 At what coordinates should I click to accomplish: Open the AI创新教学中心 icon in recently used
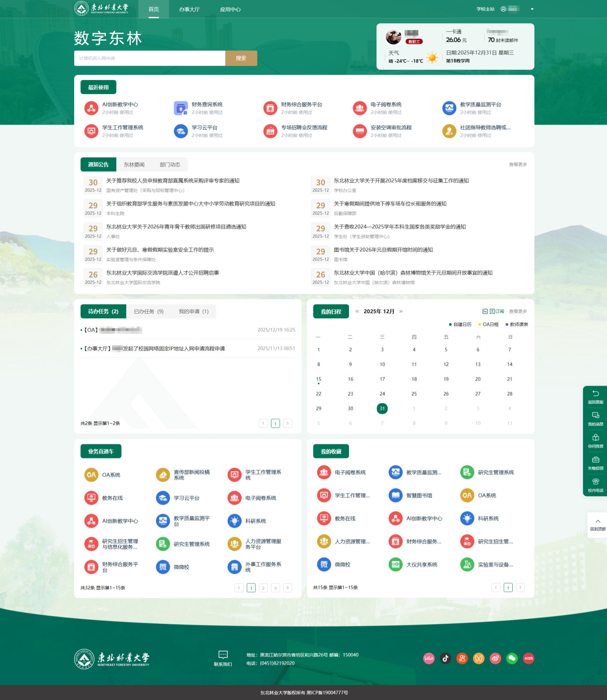pyautogui.click(x=91, y=108)
